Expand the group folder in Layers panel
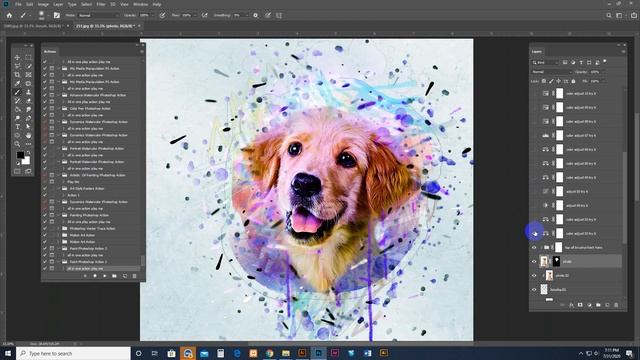Screen dimensions: 640x360 tap(541, 248)
